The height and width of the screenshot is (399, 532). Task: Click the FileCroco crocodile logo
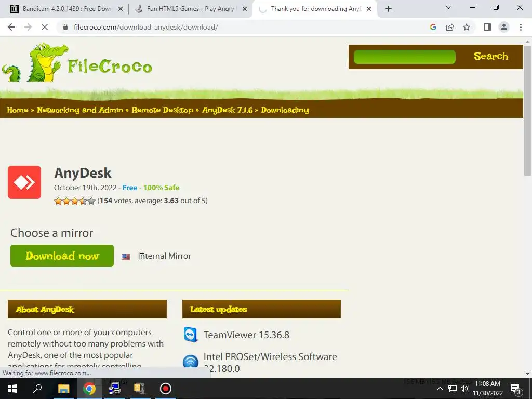pos(77,63)
